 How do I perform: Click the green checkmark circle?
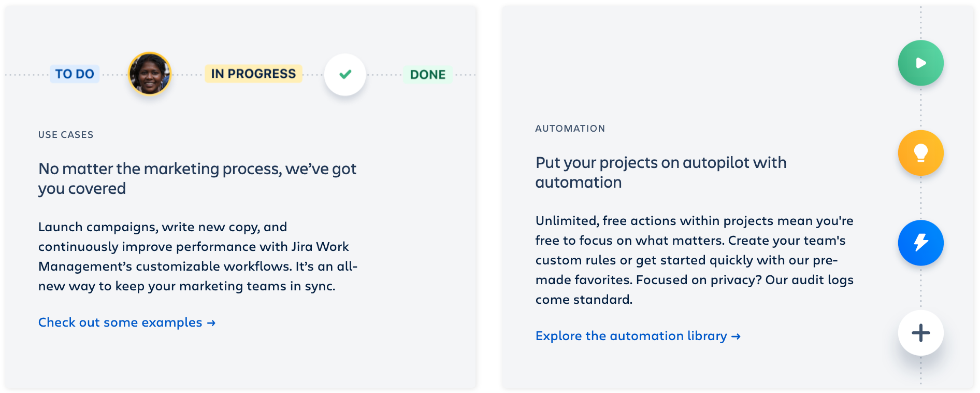point(345,75)
